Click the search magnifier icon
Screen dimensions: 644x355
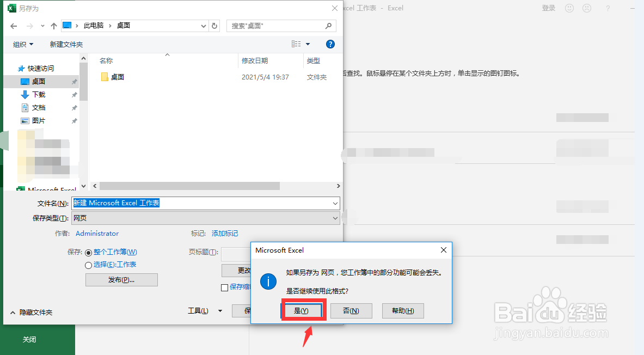click(x=329, y=26)
